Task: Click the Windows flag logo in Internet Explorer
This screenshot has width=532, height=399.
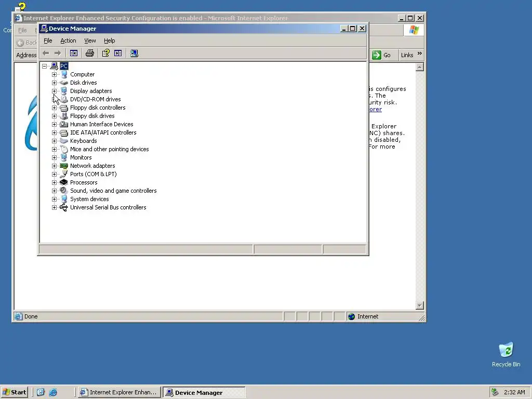Action: [414, 30]
